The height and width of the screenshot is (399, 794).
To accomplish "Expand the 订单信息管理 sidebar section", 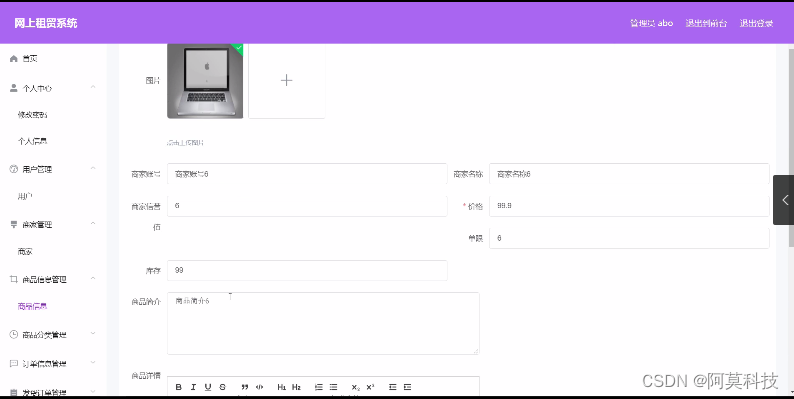I will click(x=53, y=364).
